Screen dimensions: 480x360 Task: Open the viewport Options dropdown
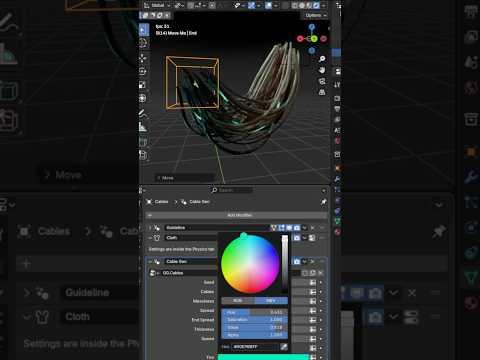tap(315, 15)
